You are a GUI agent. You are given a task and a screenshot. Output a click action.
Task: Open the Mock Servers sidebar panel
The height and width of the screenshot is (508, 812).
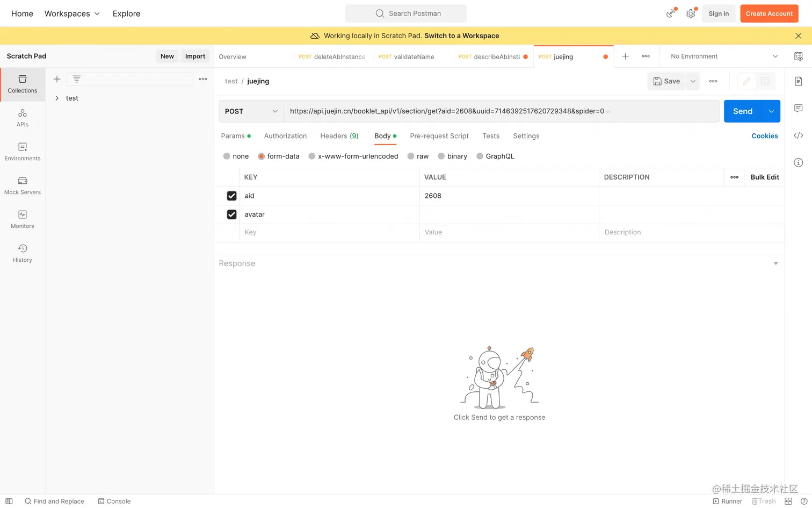(x=23, y=186)
